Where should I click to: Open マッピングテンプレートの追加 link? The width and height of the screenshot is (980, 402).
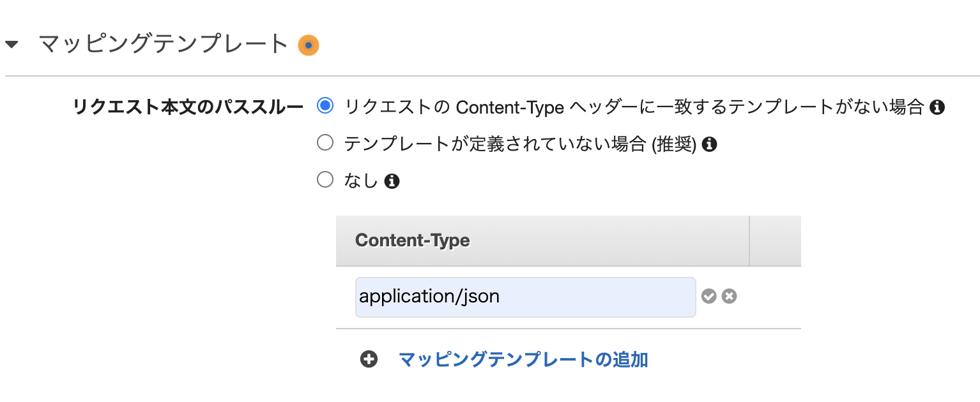pos(523,359)
